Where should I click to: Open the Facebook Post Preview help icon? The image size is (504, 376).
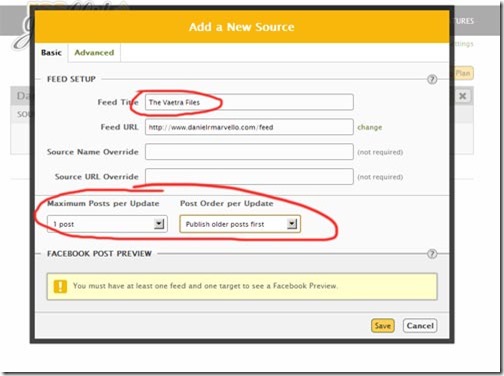(x=432, y=254)
